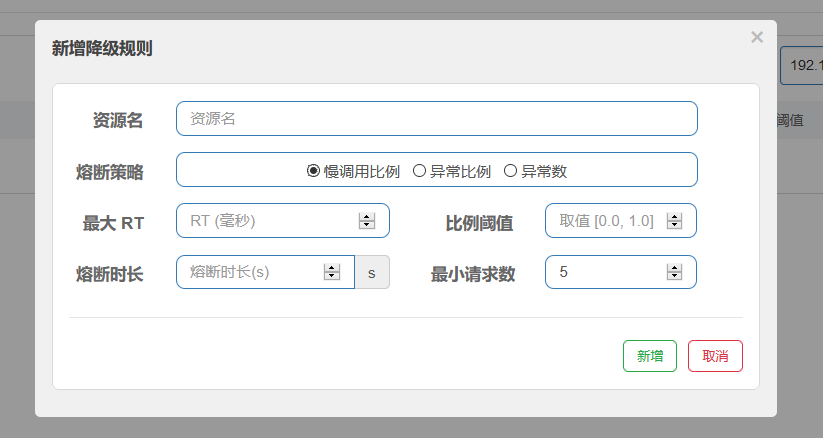Click the seconds unit label 's'
This screenshot has height=438, width=823.
tap(372, 272)
